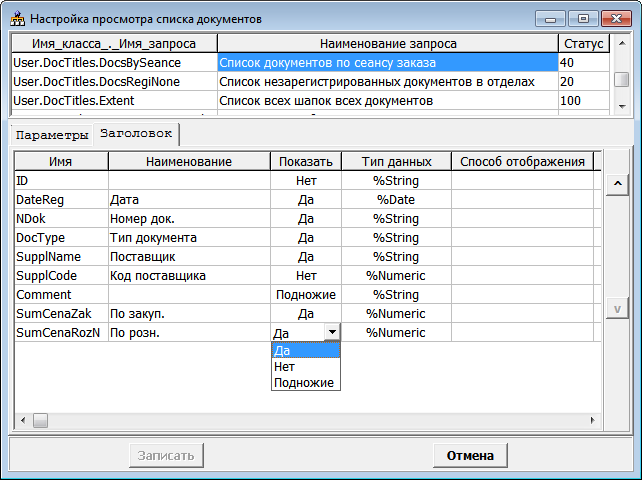The image size is (642, 480).
Task: Click the Записать button
Action: pos(165,455)
